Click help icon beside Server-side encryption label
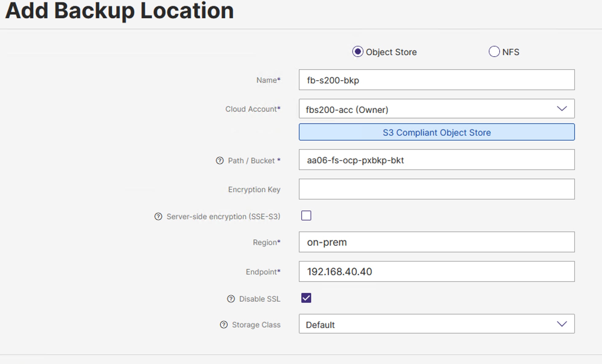The width and height of the screenshot is (602, 364). pyautogui.click(x=158, y=216)
